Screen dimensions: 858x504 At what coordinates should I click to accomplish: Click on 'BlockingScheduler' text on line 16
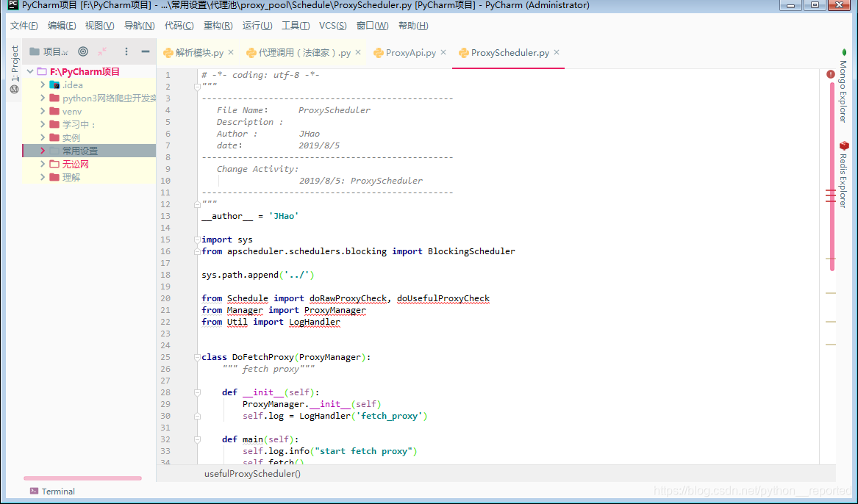pos(471,251)
